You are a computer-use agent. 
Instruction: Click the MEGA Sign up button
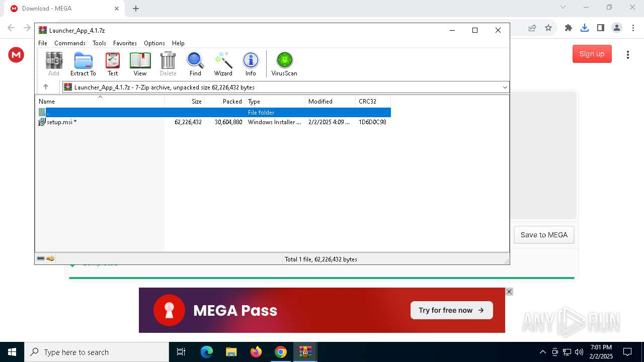coord(592,54)
